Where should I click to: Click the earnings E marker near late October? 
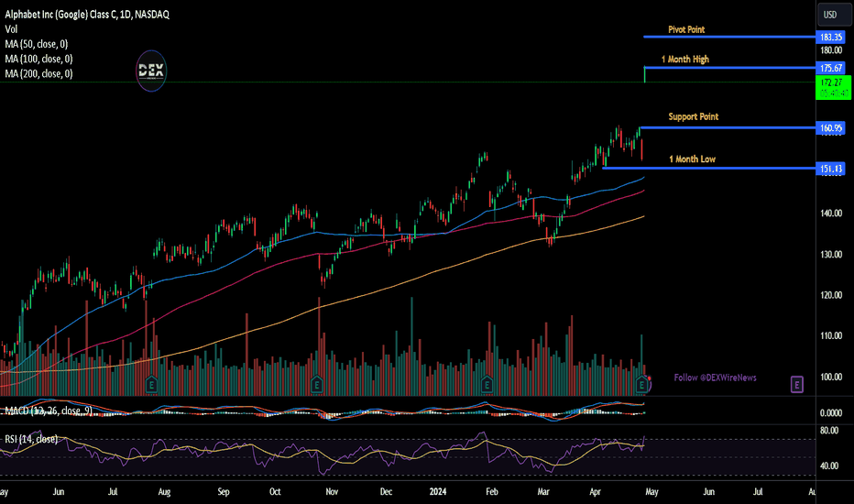pyautogui.click(x=316, y=385)
